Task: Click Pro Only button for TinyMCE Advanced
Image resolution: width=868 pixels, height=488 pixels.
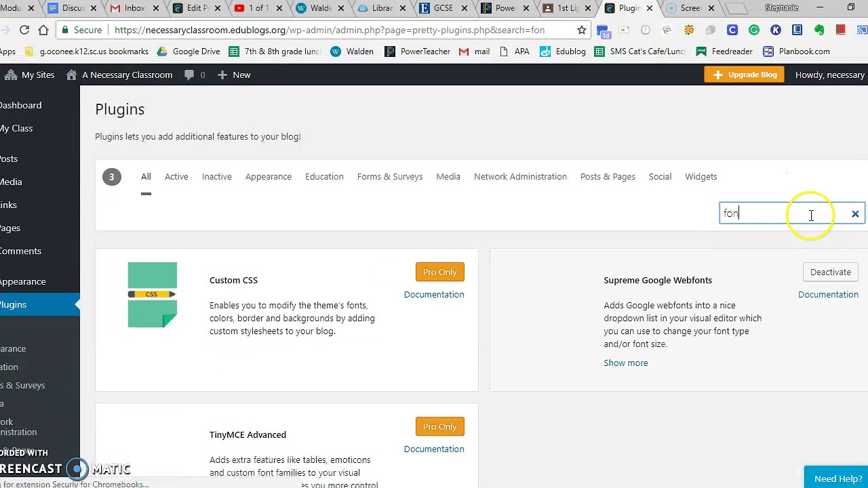Action: coord(439,426)
